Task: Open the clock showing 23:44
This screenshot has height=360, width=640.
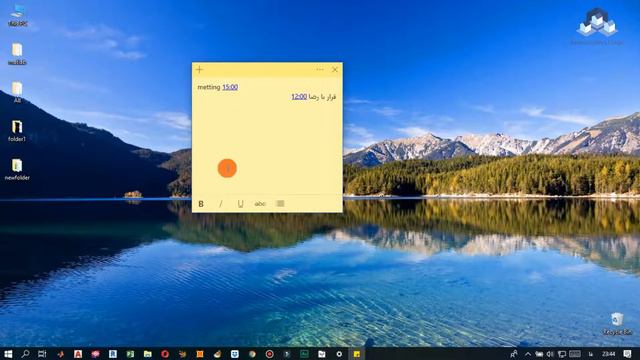Action: pos(608,354)
